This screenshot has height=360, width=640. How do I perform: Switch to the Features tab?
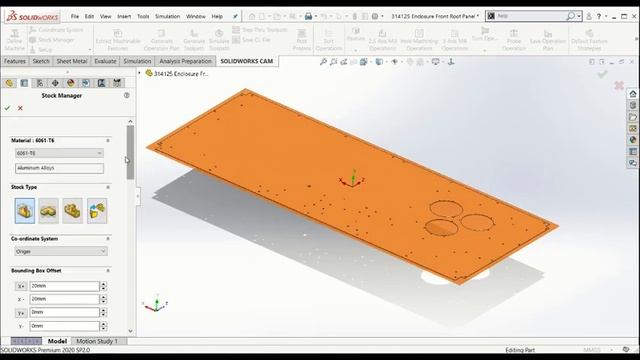tap(15, 61)
